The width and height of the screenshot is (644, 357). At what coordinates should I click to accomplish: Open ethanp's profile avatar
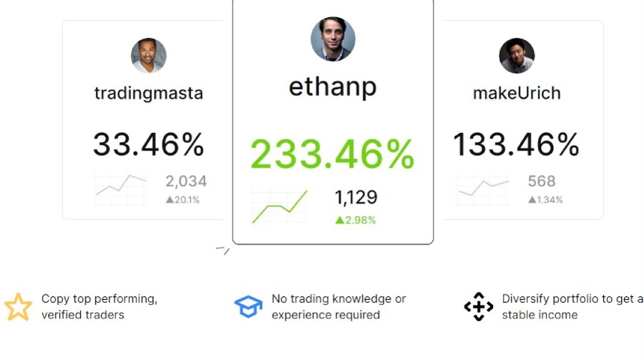pos(333,39)
